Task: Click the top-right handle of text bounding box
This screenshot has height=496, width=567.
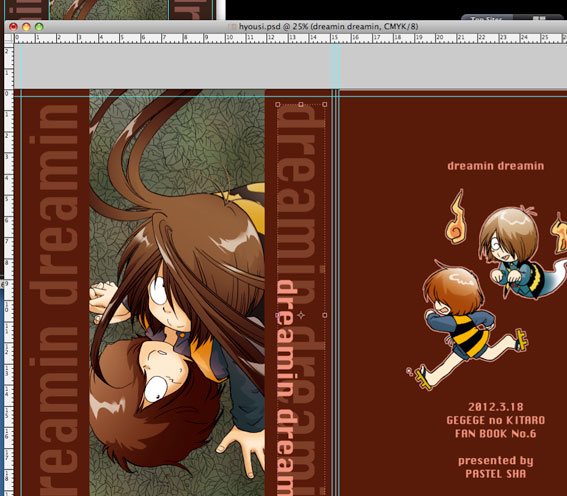Action: (x=324, y=104)
